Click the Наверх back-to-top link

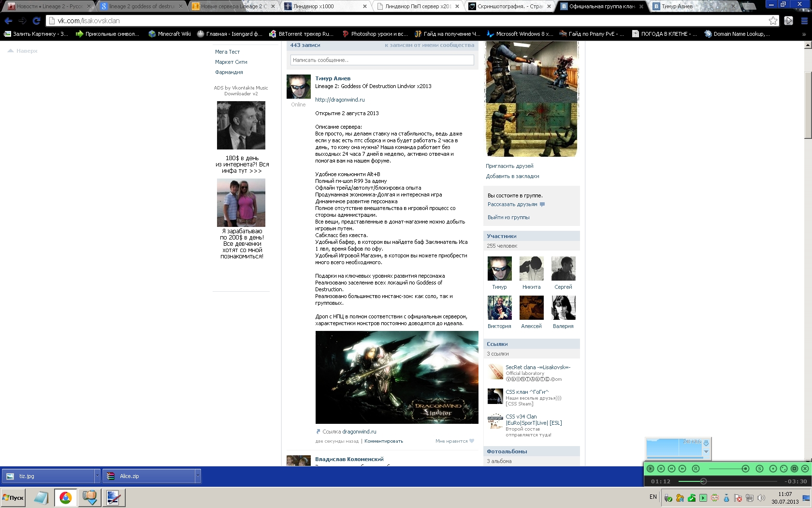pyautogui.click(x=23, y=51)
